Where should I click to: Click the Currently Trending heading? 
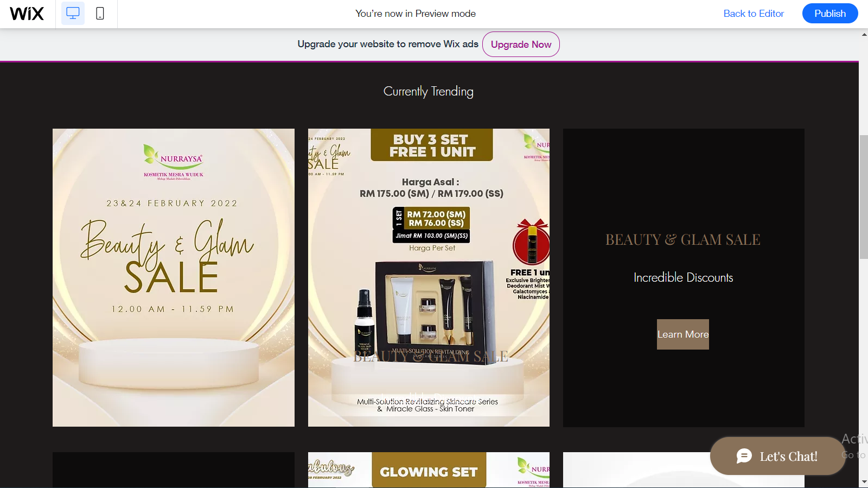coord(429,91)
